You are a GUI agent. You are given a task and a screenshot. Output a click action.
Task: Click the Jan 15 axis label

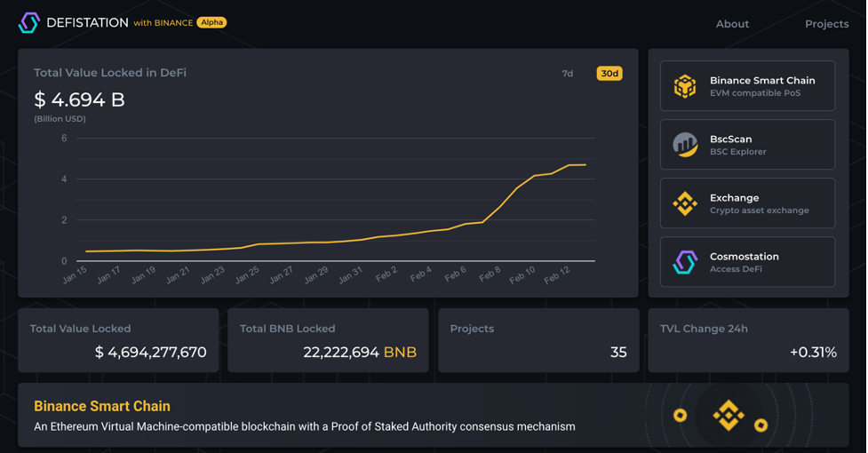[75, 274]
